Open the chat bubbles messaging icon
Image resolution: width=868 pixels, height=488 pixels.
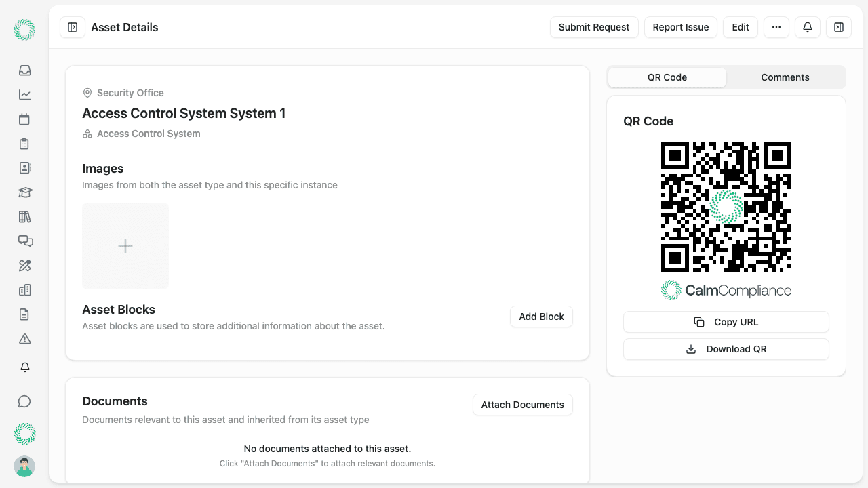point(24,241)
